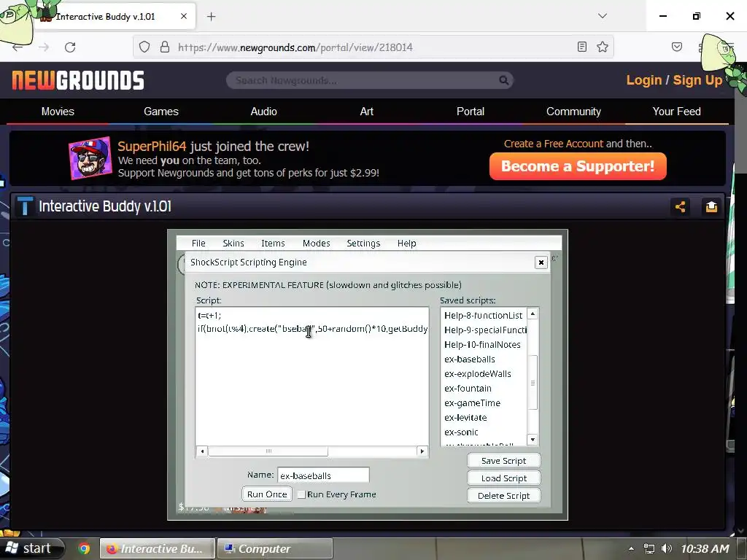Go back with browser back arrow
This screenshot has width=747, height=560.
coord(18,47)
